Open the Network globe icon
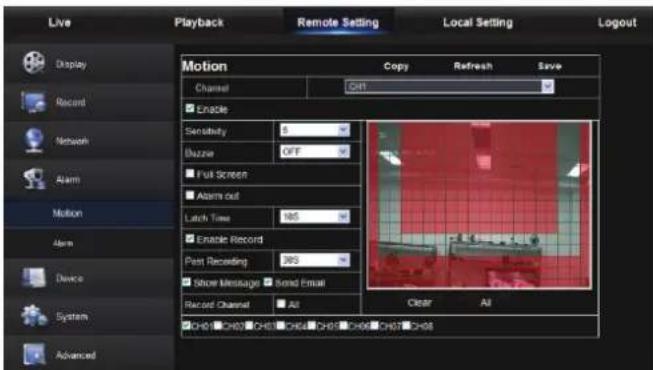This screenshot has width=653, height=370. tap(34, 140)
